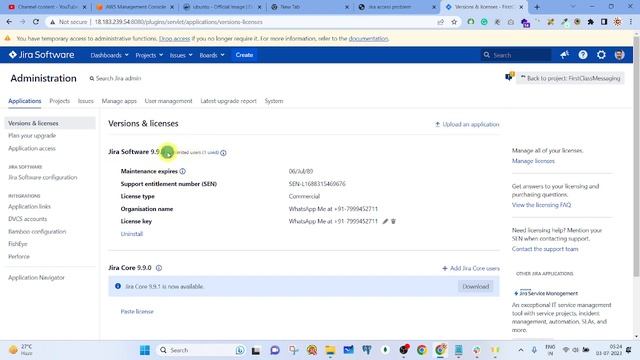Click the Create button
This screenshot has width=640, height=360.
[244, 55]
